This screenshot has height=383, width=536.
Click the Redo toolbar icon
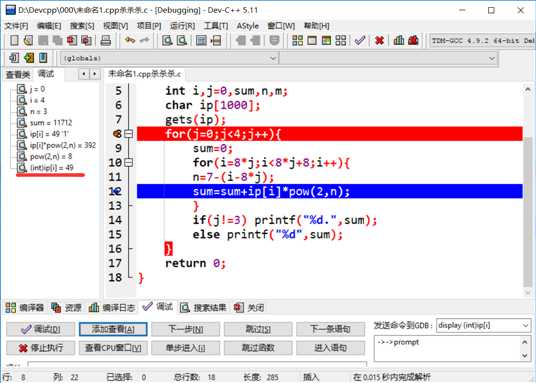(144, 41)
